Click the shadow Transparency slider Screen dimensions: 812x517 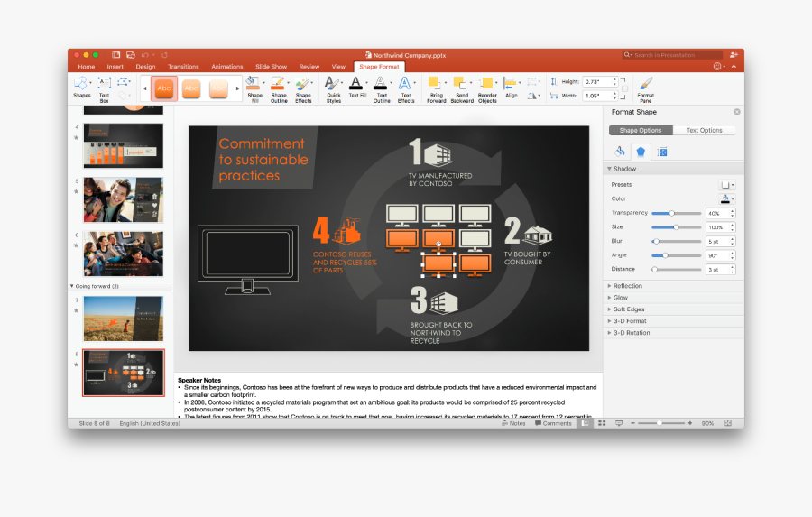[677, 214]
